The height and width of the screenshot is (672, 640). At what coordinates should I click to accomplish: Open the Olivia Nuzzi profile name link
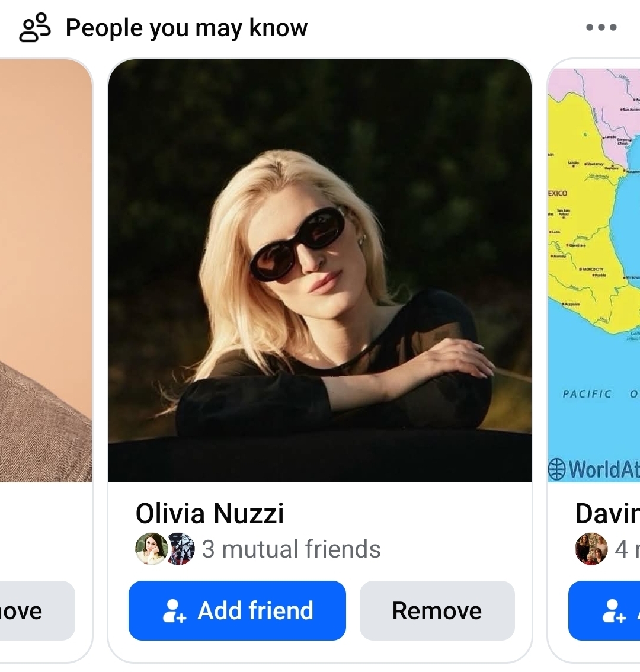(210, 513)
